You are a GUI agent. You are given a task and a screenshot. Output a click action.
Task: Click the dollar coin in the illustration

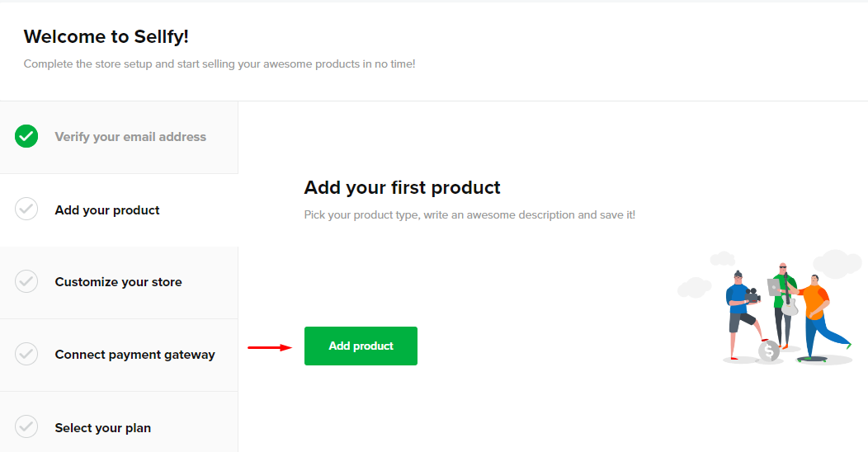[x=770, y=351]
